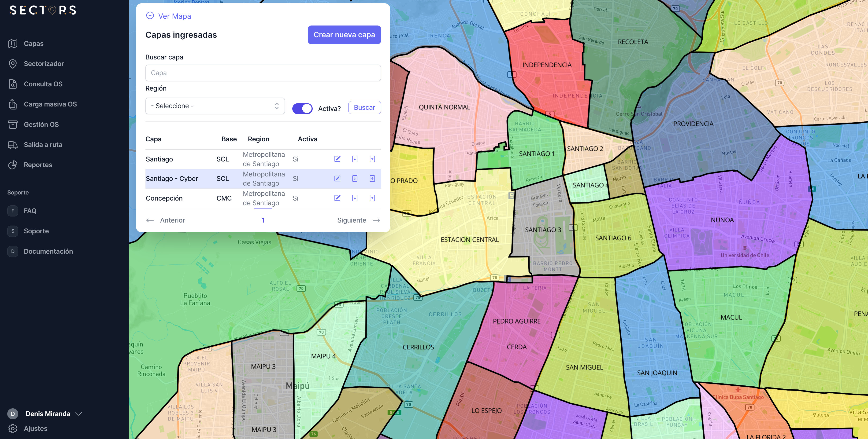Image resolution: width=868 pixels, height=439 pixels.
Task: Toggle the Activa? switch off
Action: point(302,108)
